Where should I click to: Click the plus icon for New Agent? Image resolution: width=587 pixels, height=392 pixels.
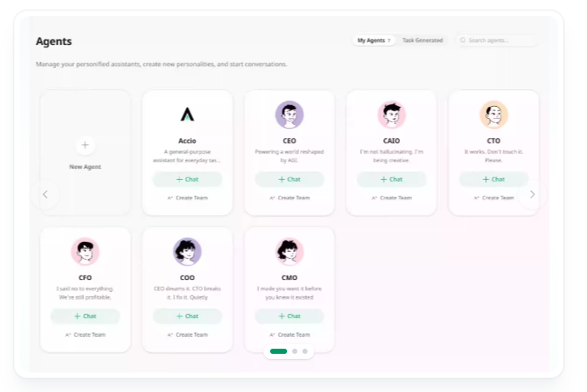coord(85,145)
